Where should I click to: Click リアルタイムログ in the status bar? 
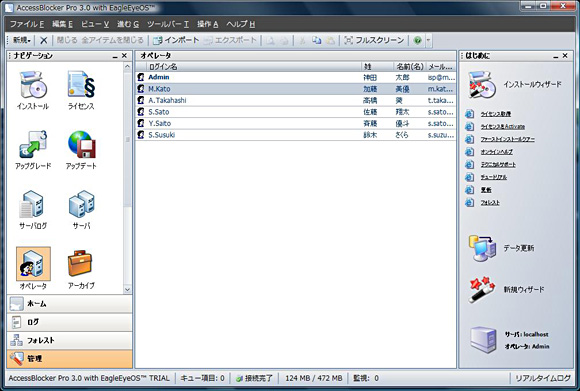point(543,378)
